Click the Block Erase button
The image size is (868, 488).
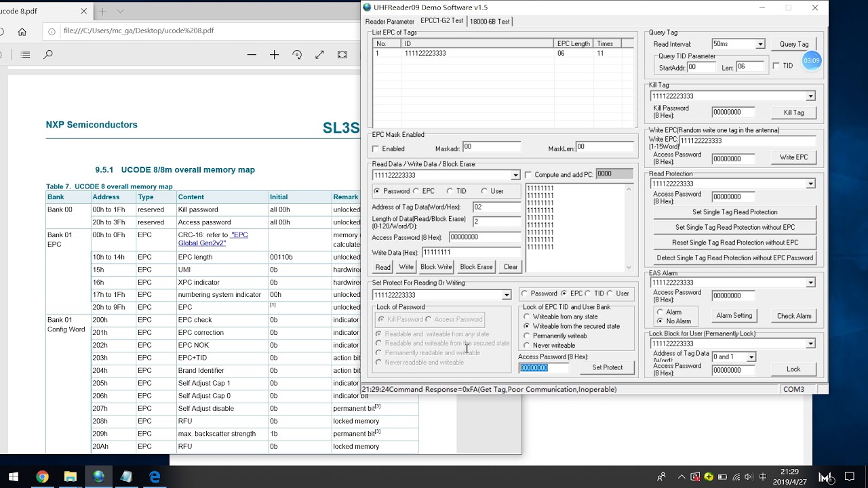tap(476, 267)
